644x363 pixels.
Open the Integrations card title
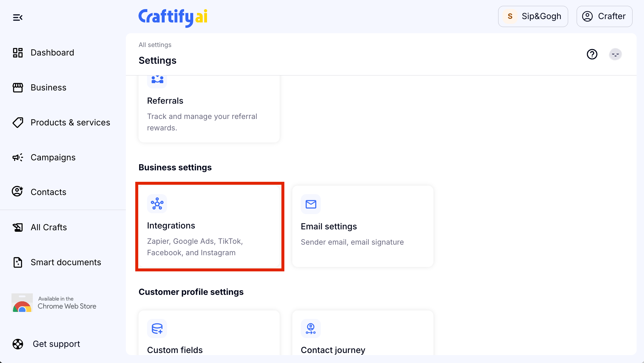(x=171, y=226)
